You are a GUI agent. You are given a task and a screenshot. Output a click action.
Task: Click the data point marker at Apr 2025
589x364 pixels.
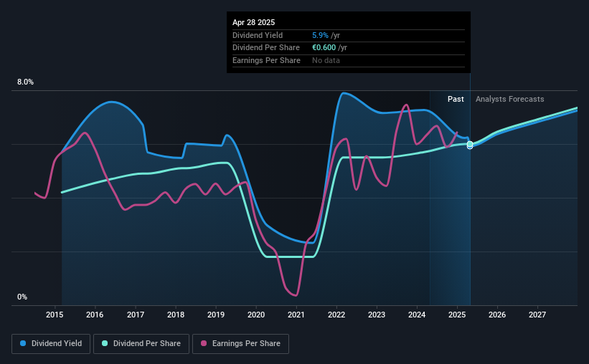point(470,145)
